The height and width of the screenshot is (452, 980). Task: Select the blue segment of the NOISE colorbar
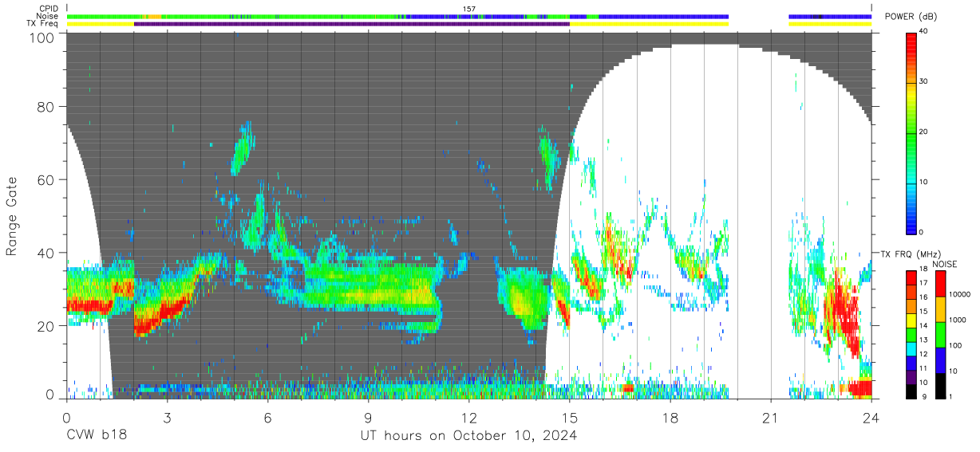coord(941,360)
